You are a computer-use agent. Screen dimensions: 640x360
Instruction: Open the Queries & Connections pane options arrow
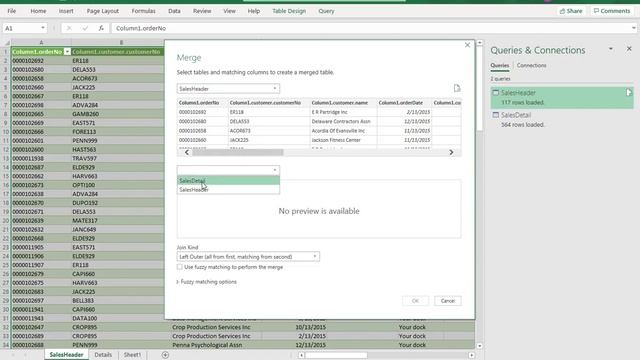click(611, 49)
